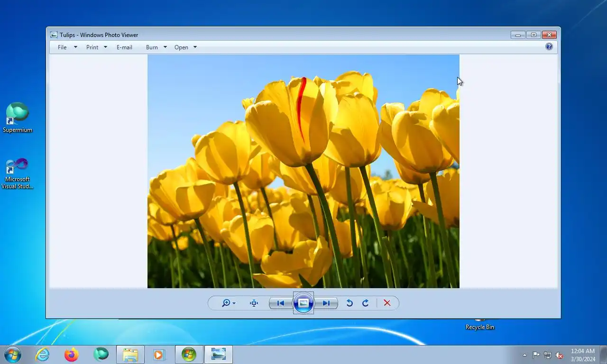The width and height of the screenshot is (607, 364).
Task: Open Windows Explorer folder taskbar button
Action: (x=130, y=355)
